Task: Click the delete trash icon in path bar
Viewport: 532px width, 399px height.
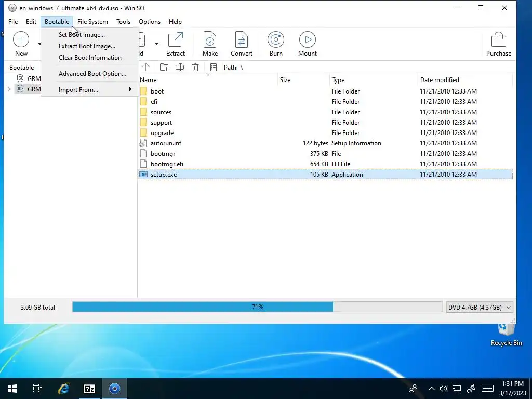Action: coord(195,67)
